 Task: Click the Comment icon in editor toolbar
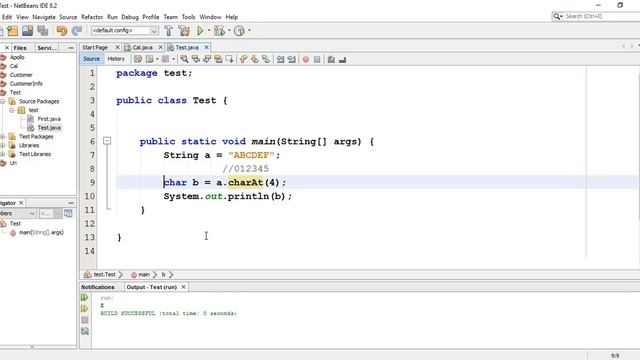[x=331, y=60]
